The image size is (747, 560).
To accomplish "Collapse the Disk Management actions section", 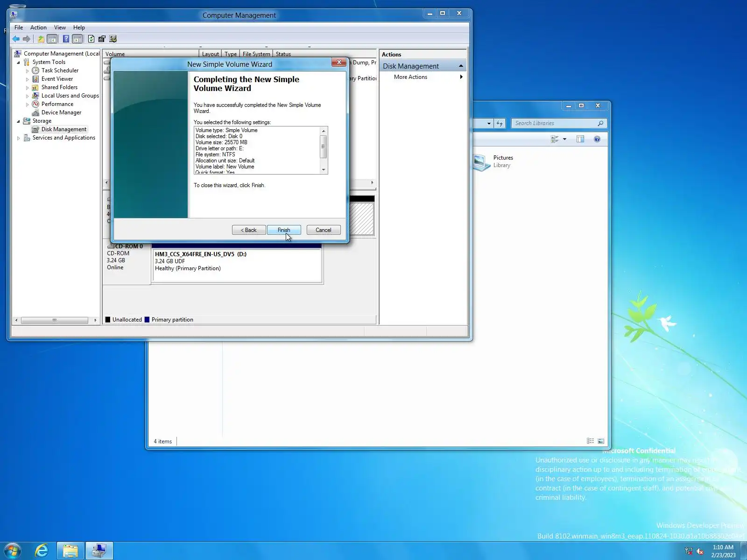I will (x=461, y=66).
